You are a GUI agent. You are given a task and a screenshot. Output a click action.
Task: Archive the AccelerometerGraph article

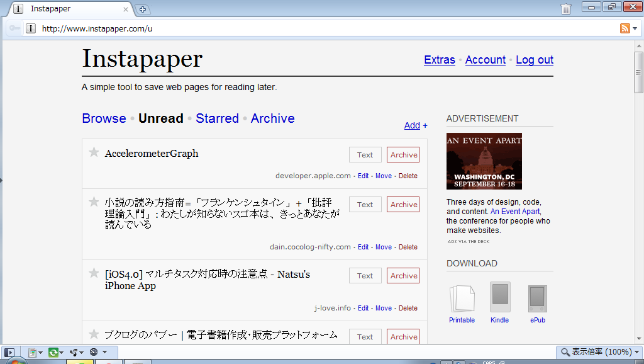coord(403,155)
